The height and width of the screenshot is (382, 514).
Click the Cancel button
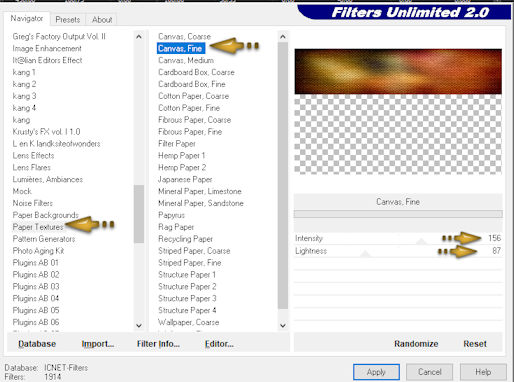[x=430, y=372]
